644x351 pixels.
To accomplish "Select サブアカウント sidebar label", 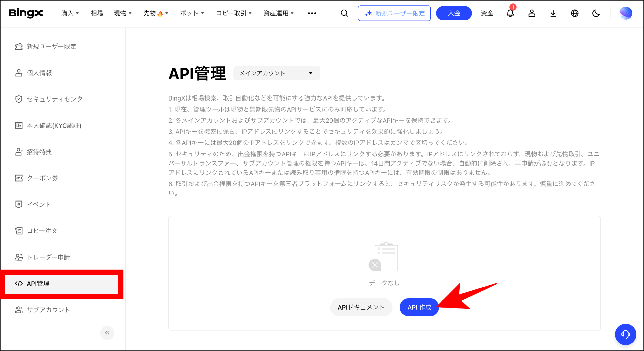I will (x=48, y=310).
